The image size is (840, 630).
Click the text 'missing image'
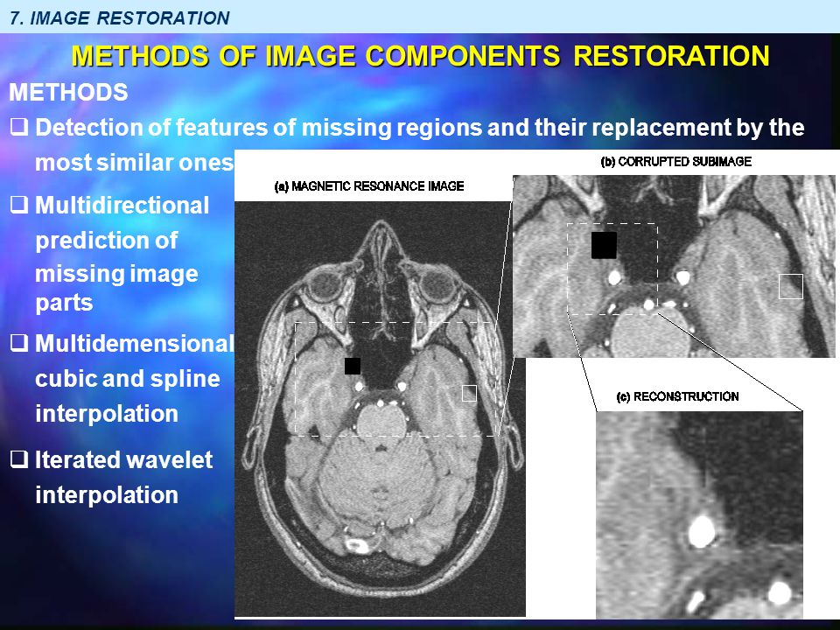(x=116, y=274)
